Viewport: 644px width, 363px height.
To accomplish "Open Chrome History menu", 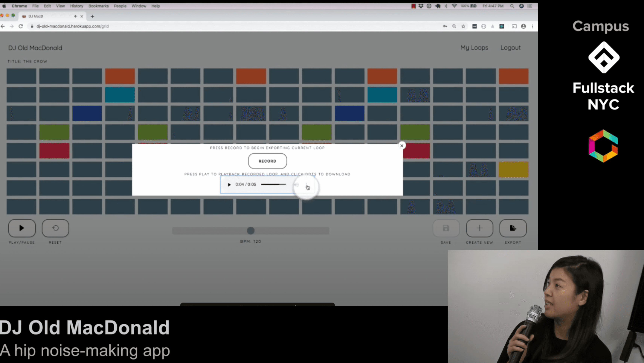I will (77, 6).
